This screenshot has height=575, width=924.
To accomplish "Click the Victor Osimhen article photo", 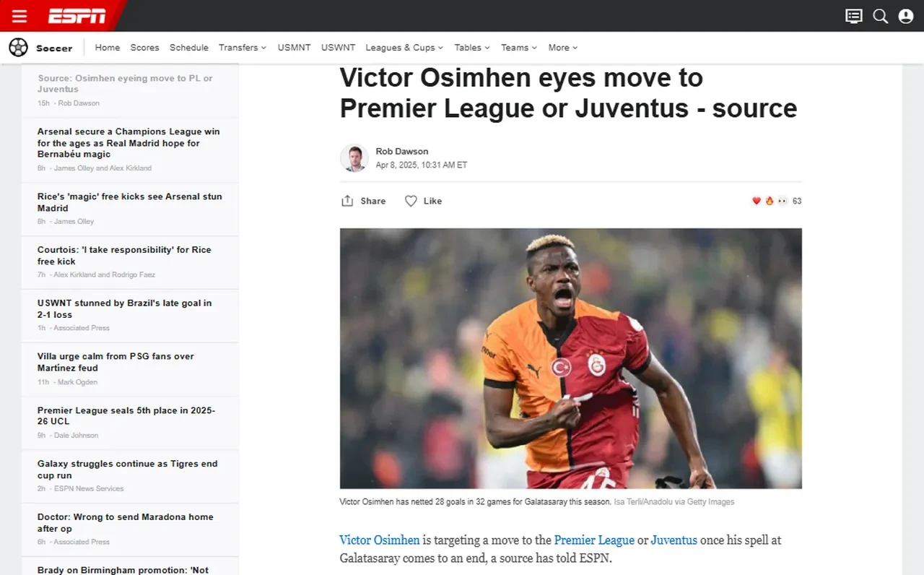I will tap(570, 358).
